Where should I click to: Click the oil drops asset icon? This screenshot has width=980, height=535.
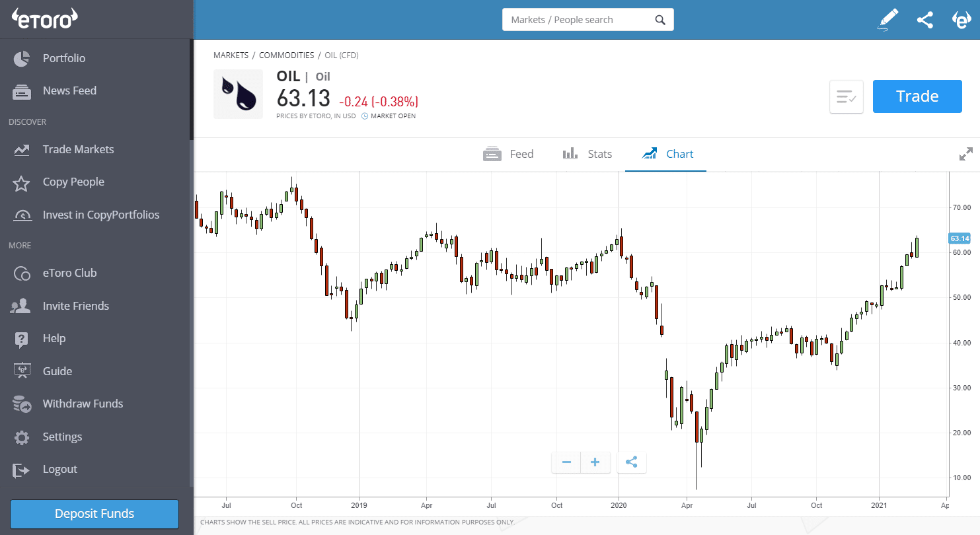coord(237,94)
